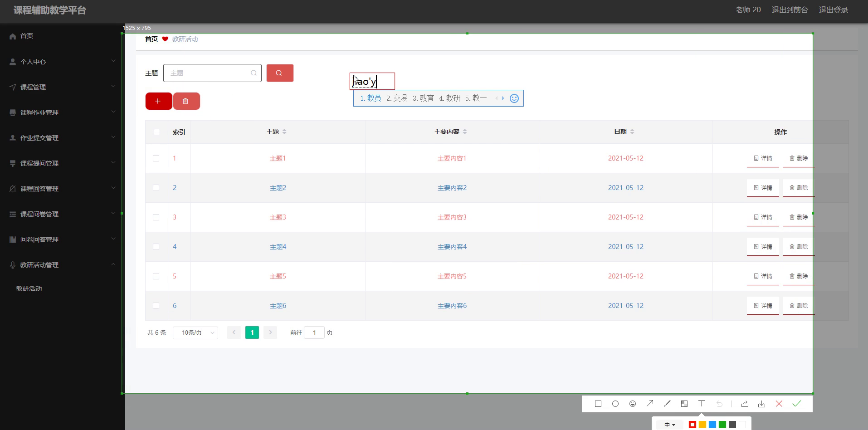Click the 首页 home sidebar item
This screenshot has width=868, height=430.
pyautogui.click(x=63, y=36)
